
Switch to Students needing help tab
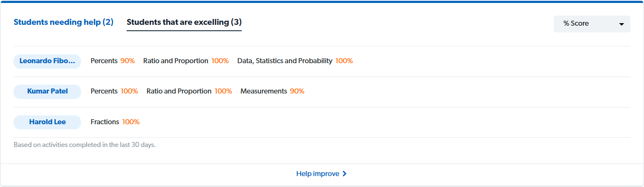(x=64, y=22)
